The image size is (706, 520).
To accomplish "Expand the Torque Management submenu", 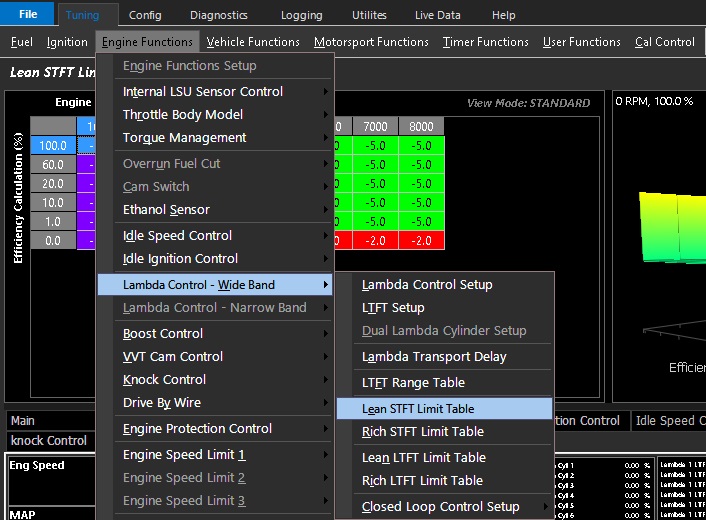I will pyautogui.click(x=184, y=138).
